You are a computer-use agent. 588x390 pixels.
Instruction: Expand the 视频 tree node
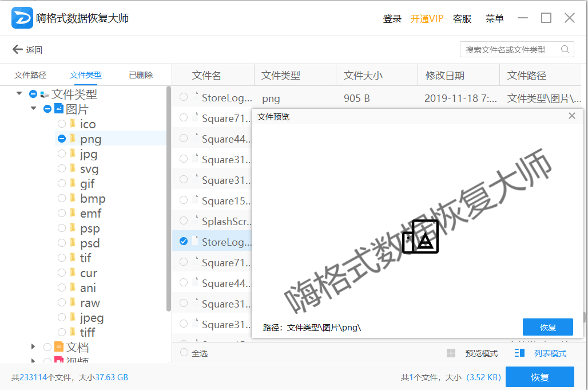pyautogui.click(x=33, y=360)
